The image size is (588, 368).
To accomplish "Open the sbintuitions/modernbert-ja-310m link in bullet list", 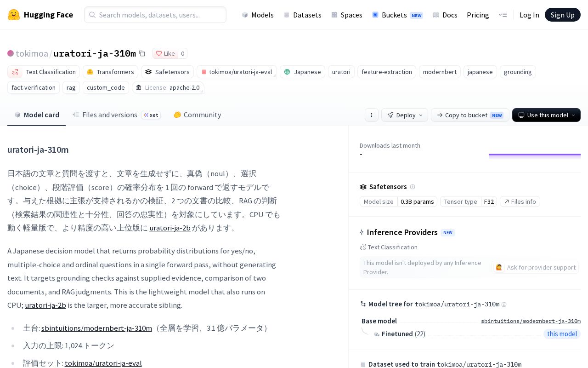I will click(x=96, y=328).
